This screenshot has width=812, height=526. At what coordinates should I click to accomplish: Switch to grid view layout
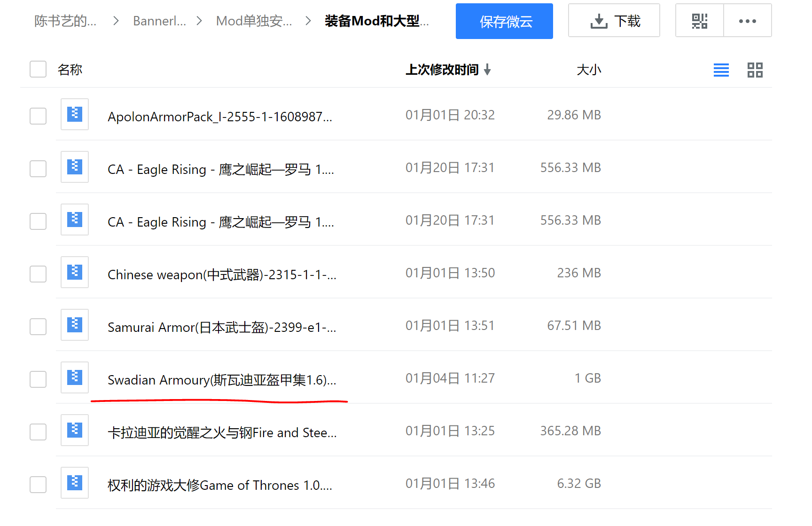tap(755, 70)
